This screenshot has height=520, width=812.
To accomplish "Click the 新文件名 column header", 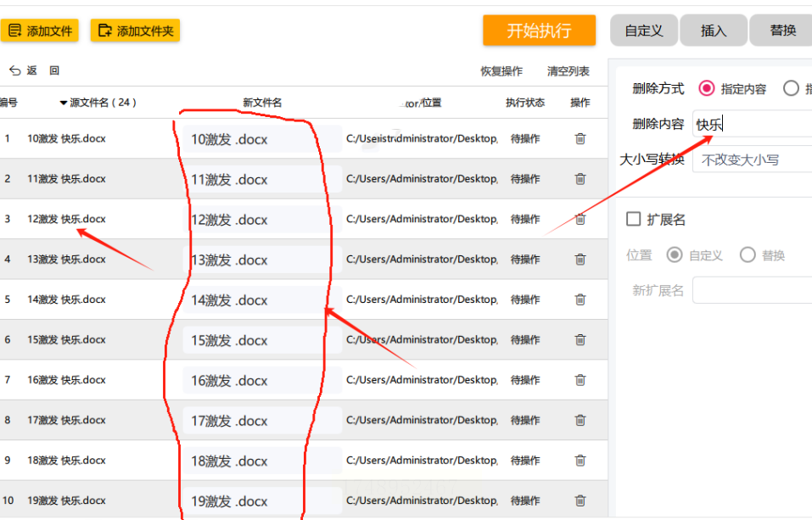I will 262,103.
